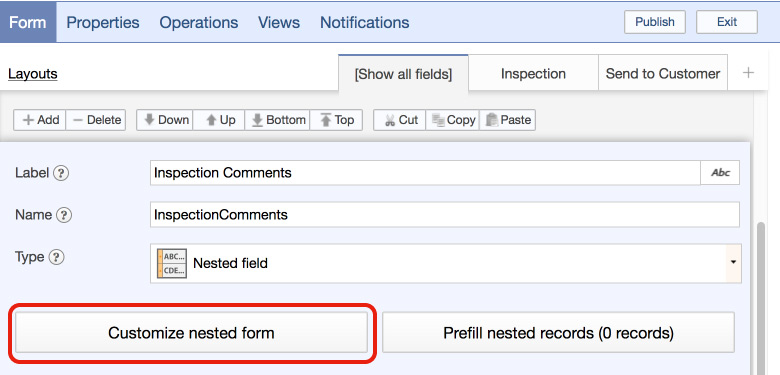Viewport: 780px width, 375px height.
Task: Select the Nested field type combo box
Action: 446,263
